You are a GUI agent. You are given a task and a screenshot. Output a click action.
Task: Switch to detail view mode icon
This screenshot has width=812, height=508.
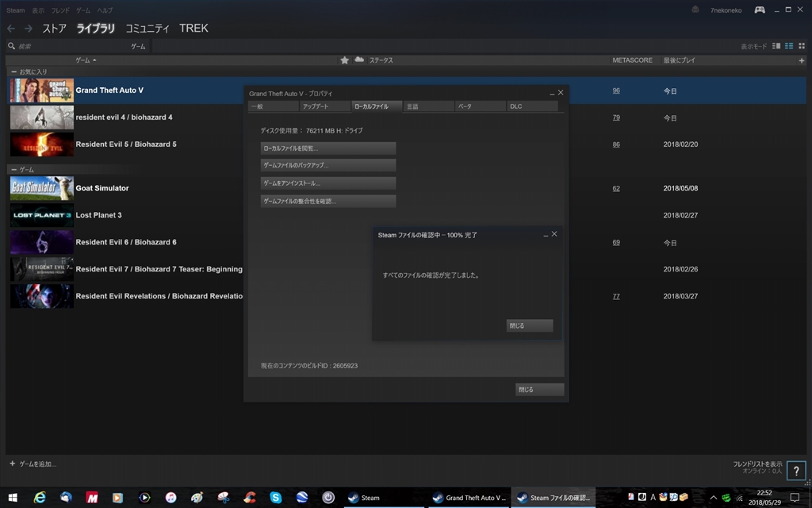[776, 46]
